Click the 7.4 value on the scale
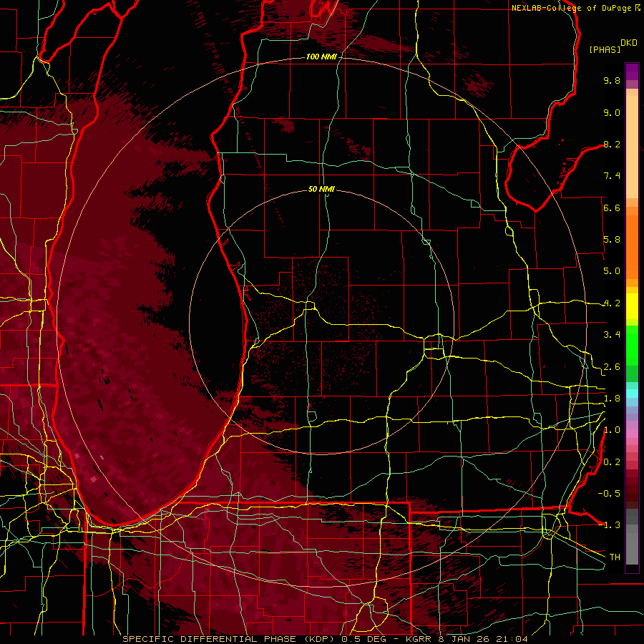Image resolution: width=644 pixels, height=644 pixels. [612, 176]
